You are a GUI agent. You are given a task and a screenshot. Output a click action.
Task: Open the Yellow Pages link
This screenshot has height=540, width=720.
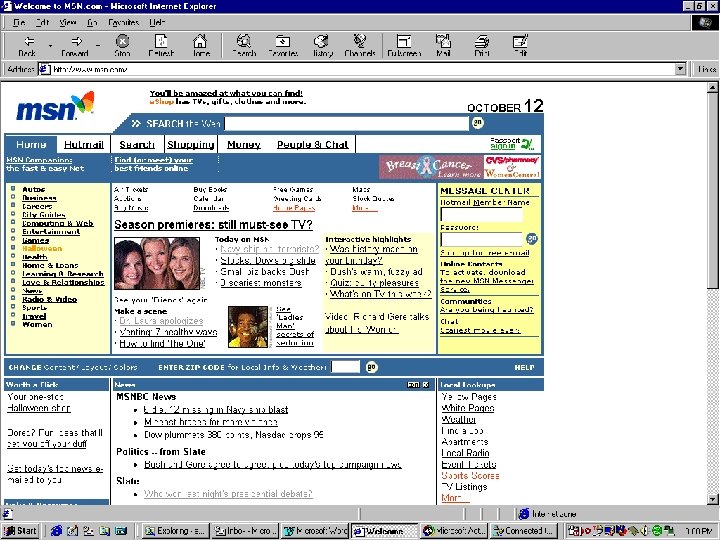pos(469,397)
